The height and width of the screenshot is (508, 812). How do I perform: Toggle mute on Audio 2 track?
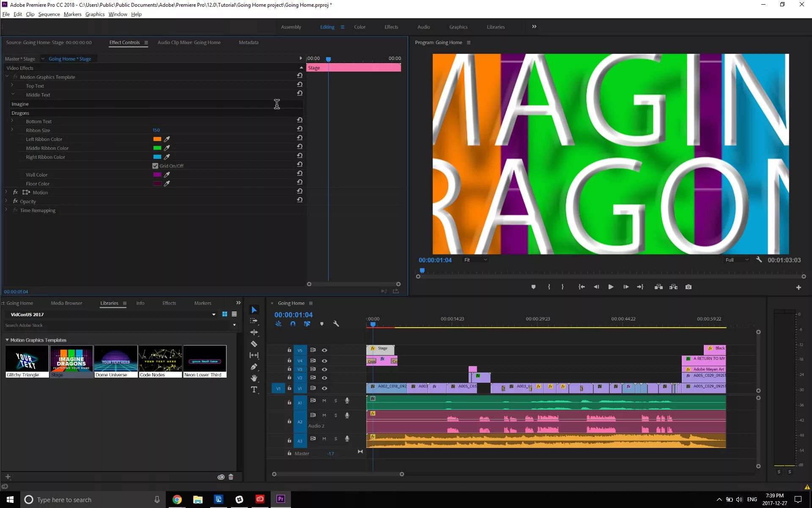pos(324,416)
